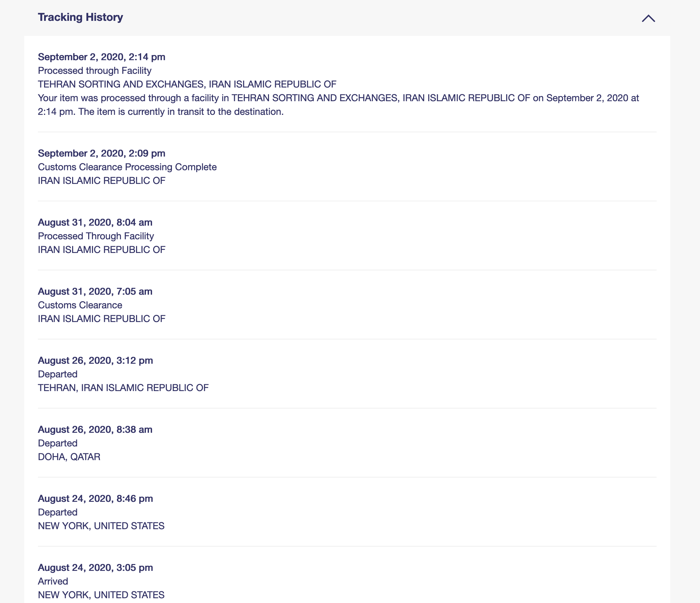700x603 pixels.
Task: Click 'Customs Clearance Processing Complete' status
Action: [x=127, y=167]
